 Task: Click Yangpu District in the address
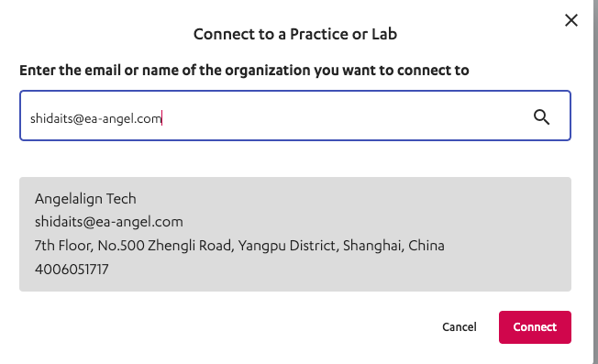[x=288, y=246]
